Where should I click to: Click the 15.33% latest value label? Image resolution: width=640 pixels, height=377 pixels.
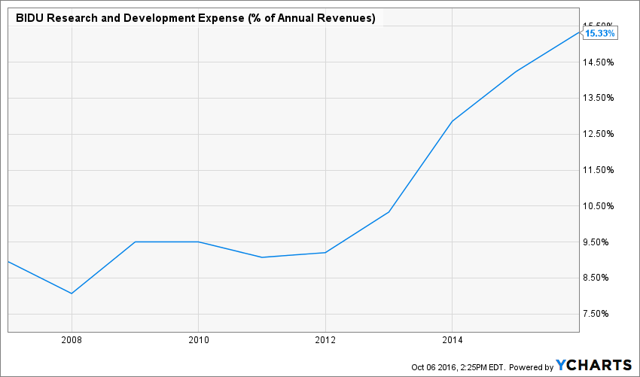(x=599, y=33)
